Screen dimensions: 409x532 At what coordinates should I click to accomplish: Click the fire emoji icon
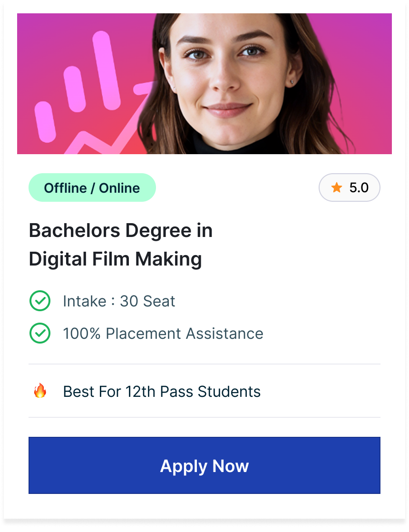click(x=40, y=391)
